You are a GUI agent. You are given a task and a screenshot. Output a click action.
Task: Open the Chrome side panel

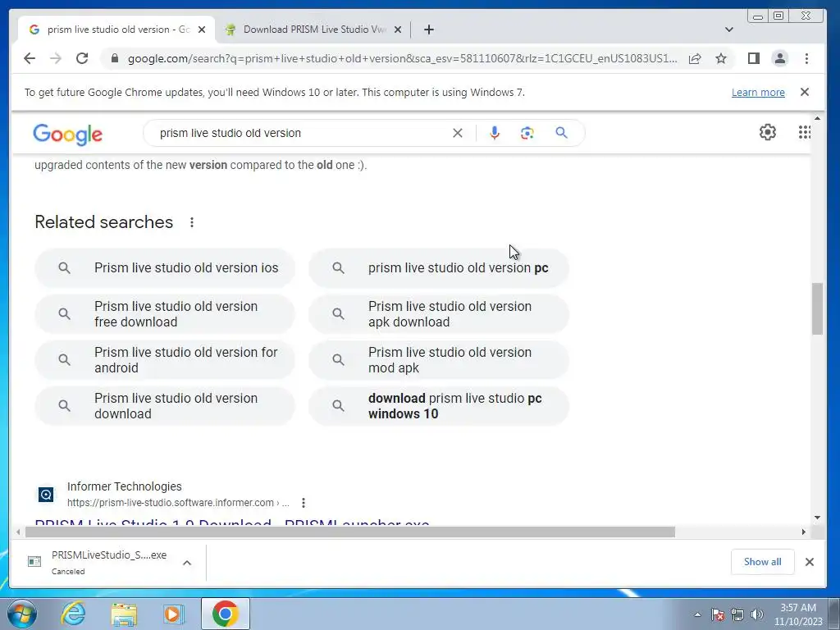pyautogui.click(x=753, y=58)
